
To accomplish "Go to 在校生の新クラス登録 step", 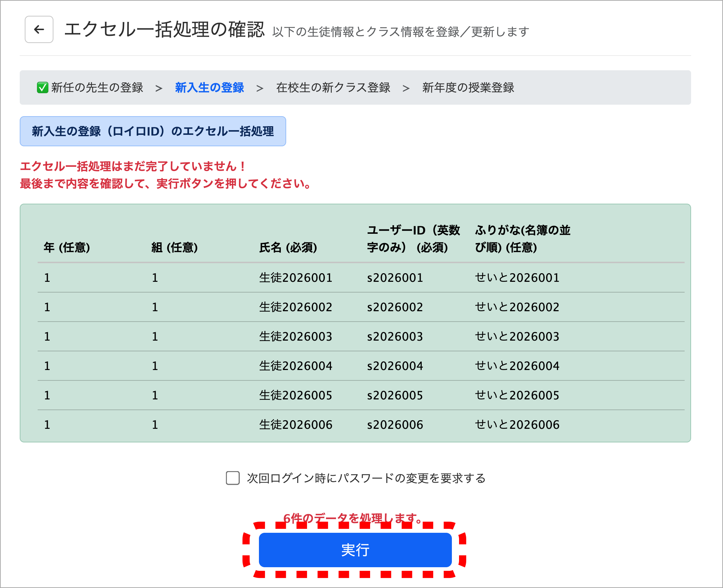I will tap(333, 87).
